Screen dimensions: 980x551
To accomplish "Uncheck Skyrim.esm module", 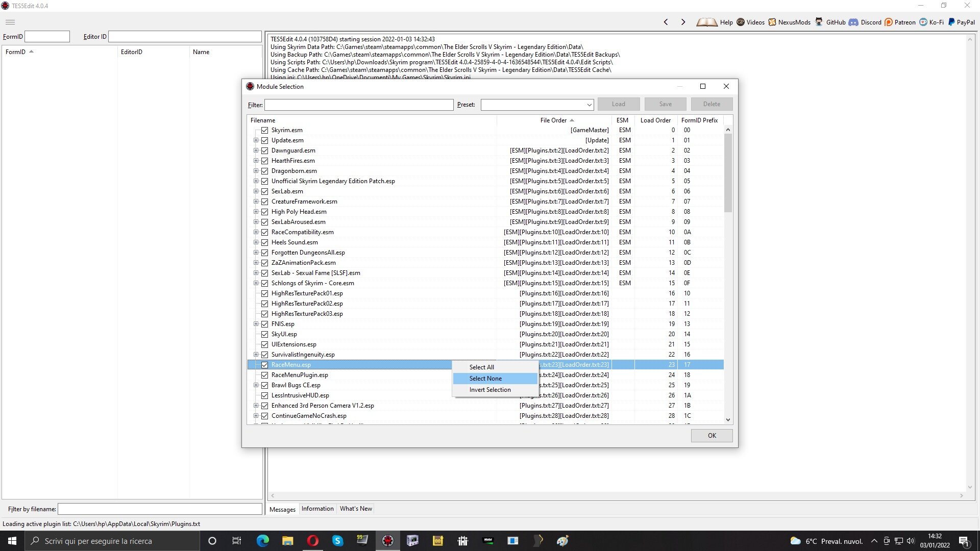I will (x=264, y=130).
